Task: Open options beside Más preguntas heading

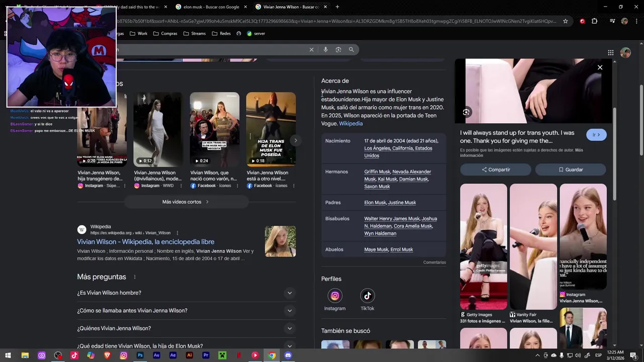Action: 134,277
